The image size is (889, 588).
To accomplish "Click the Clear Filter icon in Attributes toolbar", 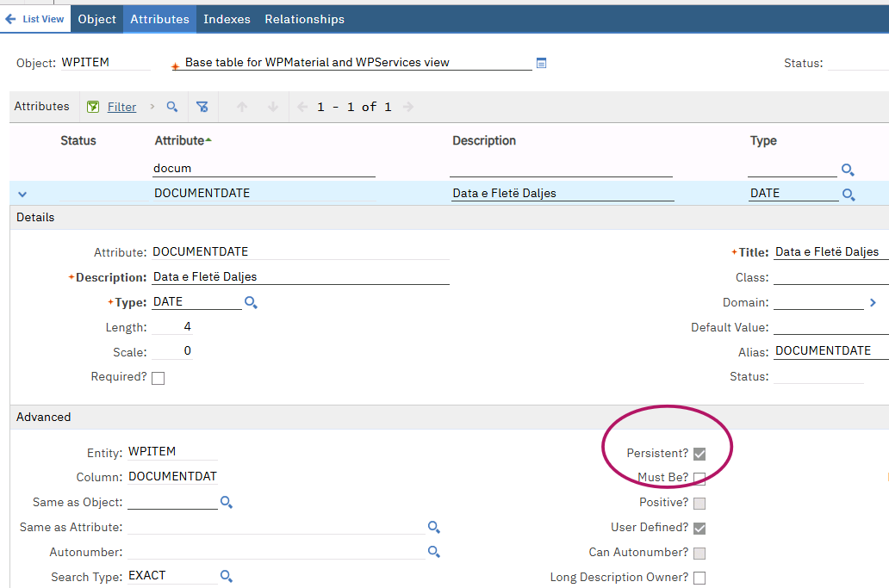I will (202, 107).
